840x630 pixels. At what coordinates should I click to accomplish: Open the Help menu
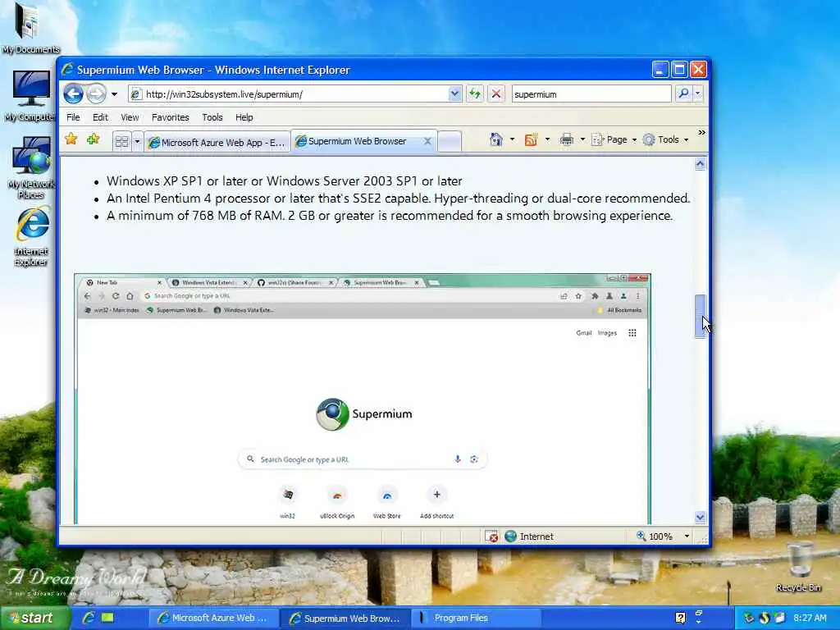pyautogui.click(x=244, y=117)
